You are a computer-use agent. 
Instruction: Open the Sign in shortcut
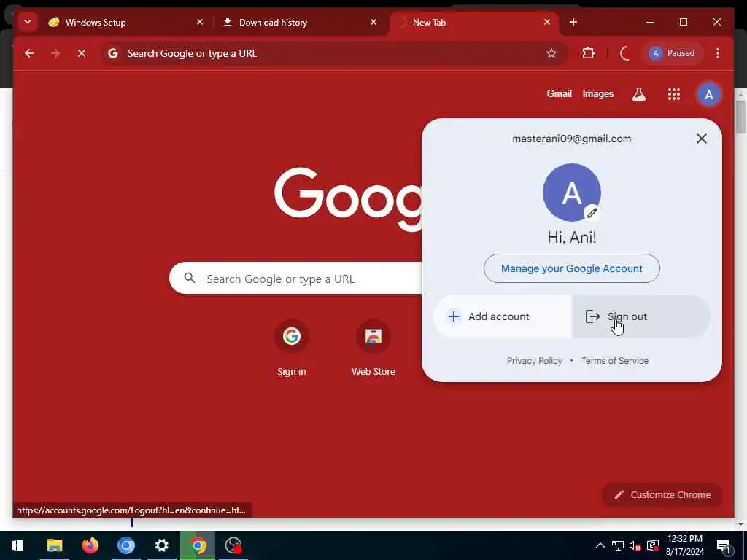(x=292, y=348)
